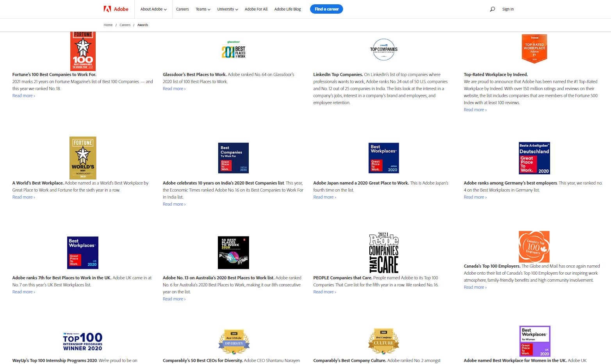
Task: Read more about Germany's best employers
Action: coord(475,197)
